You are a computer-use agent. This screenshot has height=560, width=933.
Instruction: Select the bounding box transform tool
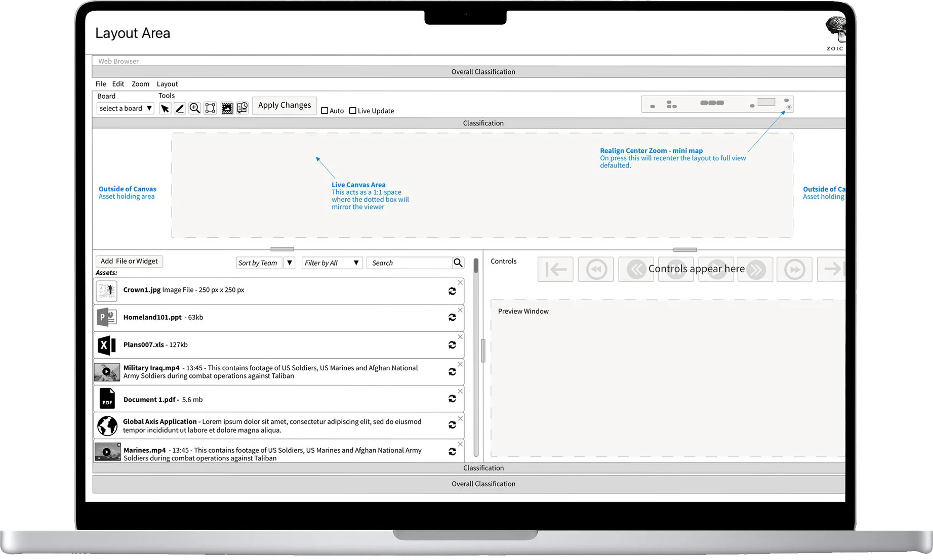[210, 108]
